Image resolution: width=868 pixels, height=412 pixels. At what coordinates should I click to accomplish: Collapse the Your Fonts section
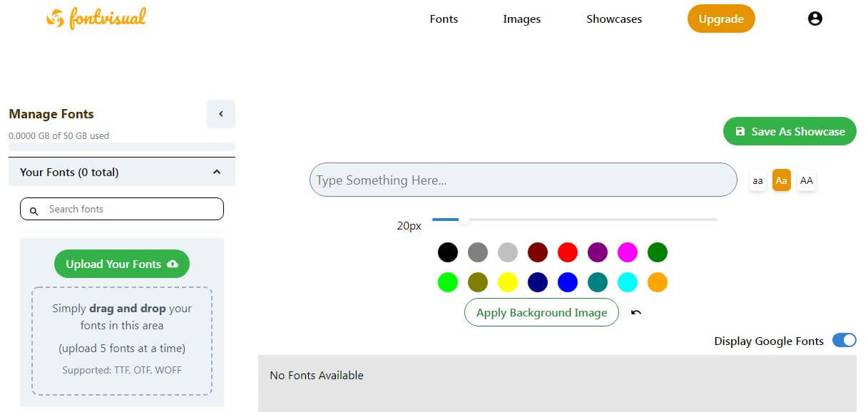click(217, 172)
